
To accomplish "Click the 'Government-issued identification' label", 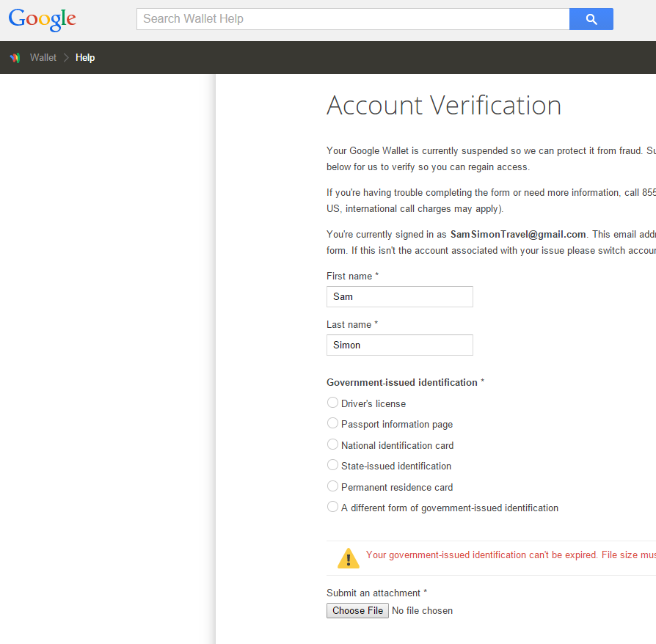I will click(x=402, y=383).
